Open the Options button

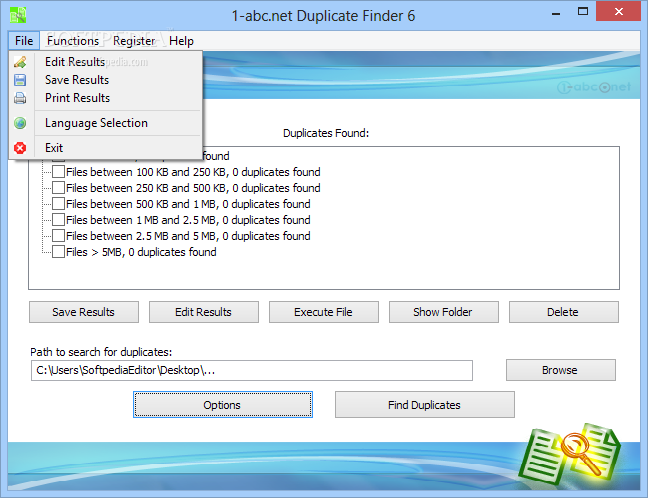pyautogui.click(x=223, y=405)
